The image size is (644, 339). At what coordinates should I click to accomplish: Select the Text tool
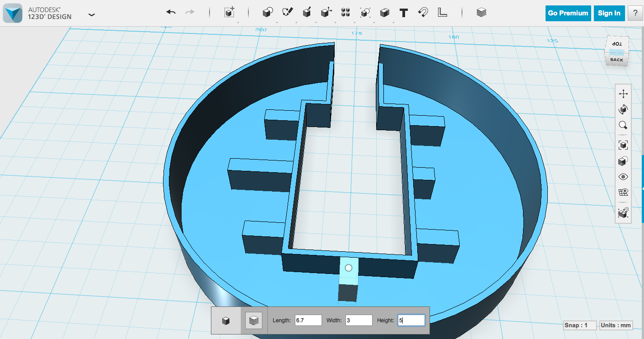403,12
